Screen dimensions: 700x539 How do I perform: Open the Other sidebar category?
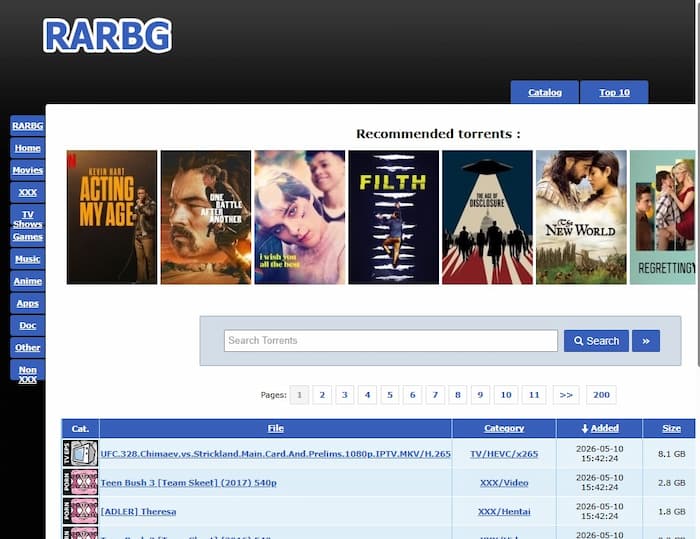click(28, 347)
